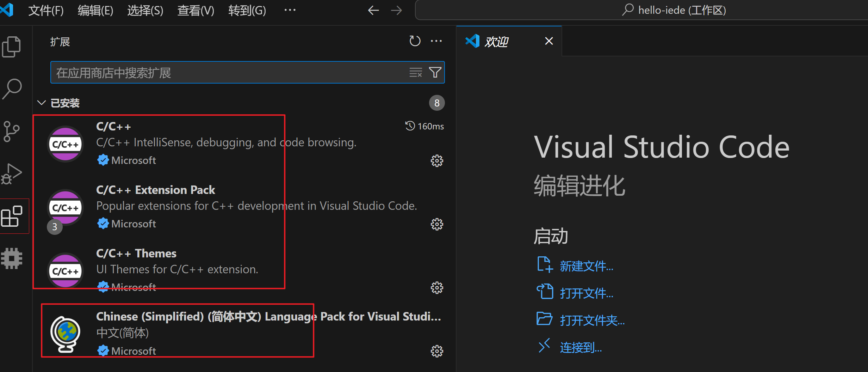Screen dimensions: 868x372
Task: Open the chip-shaped embedded tools view
Action: click(12, 258)
